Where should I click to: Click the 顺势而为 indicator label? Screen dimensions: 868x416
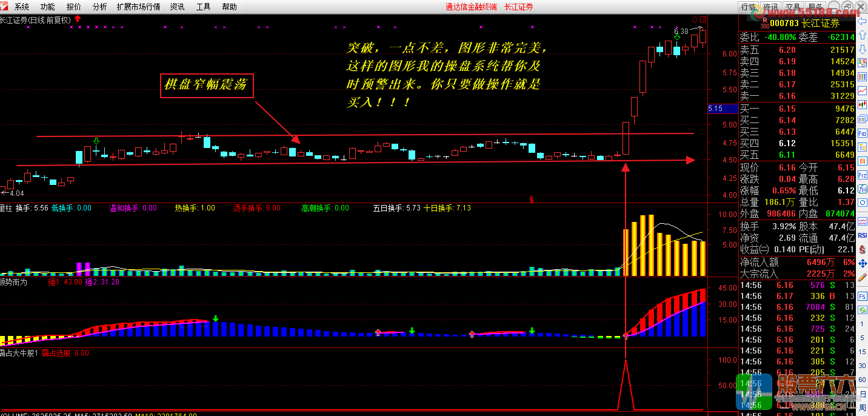pos(13,282)
